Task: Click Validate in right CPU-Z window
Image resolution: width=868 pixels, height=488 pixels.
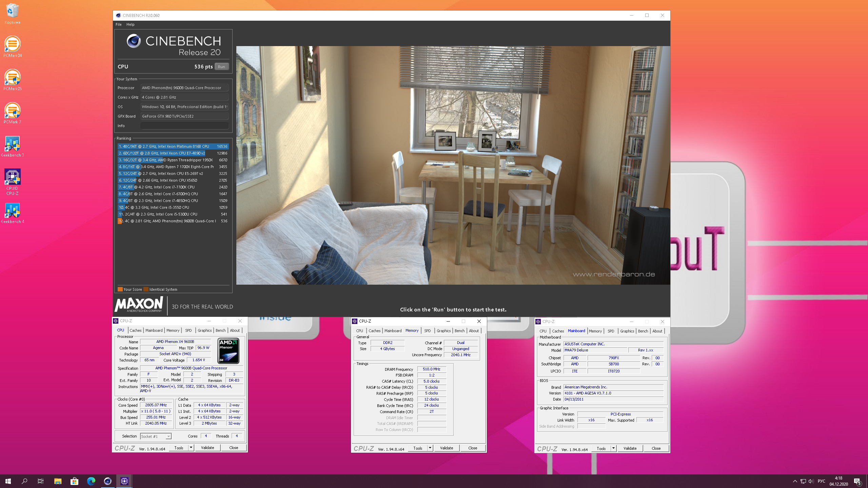Action: pyautogui.click(x=630, y=448)
